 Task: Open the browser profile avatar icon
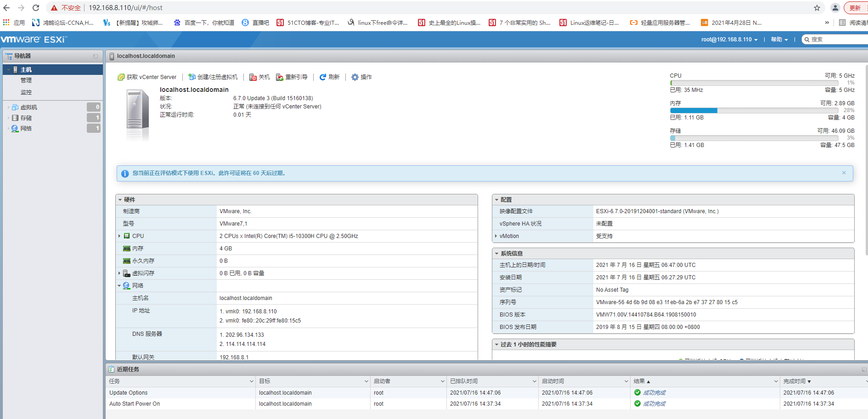pyautogui.click(x=835, y=8)
